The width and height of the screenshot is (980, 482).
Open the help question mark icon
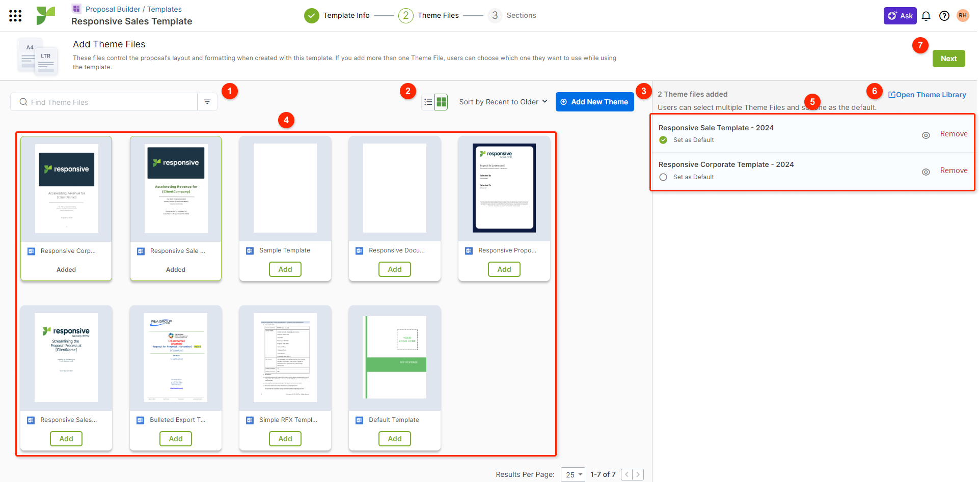(x=944, y=16)
